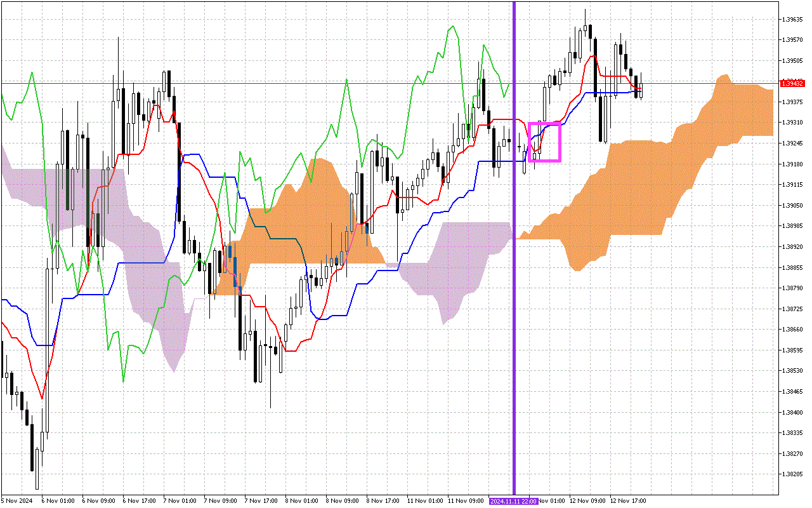Click the 1.38465 price axis label
The width and height of the screenshot is (812, 508).
click(792, 392)
